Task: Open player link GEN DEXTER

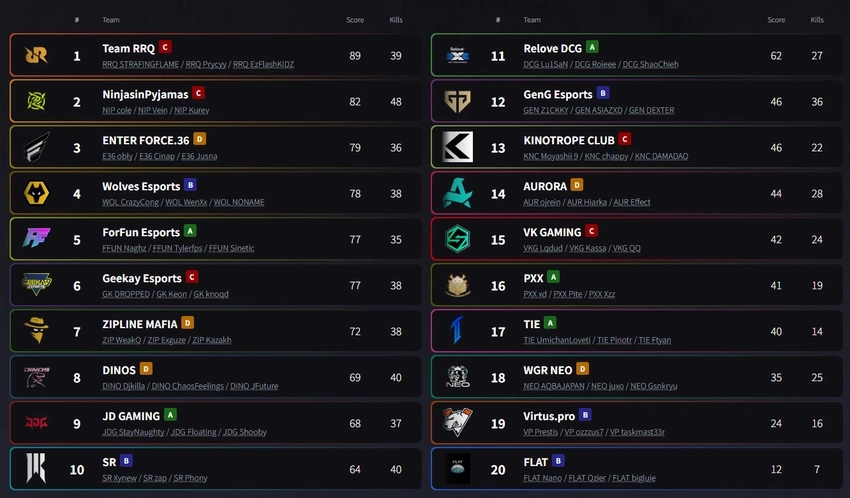Action: tap(652, 110)
